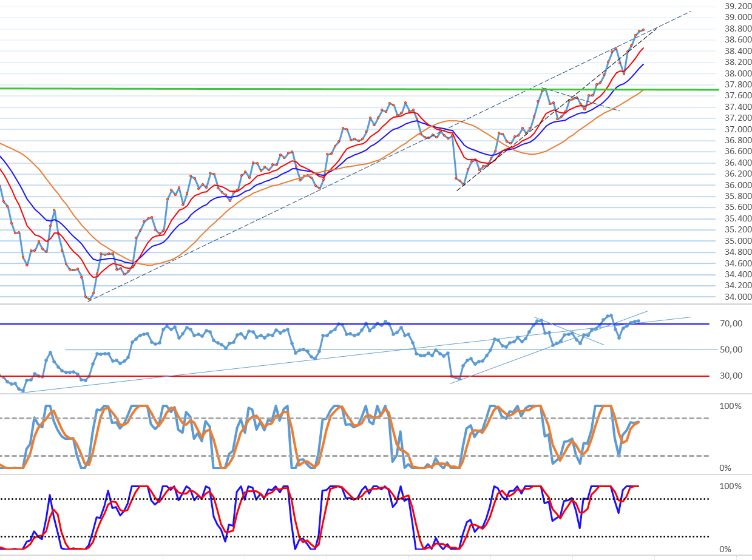
Task: Click the 35.200 axis value
Action: click(x=739, y=229)
